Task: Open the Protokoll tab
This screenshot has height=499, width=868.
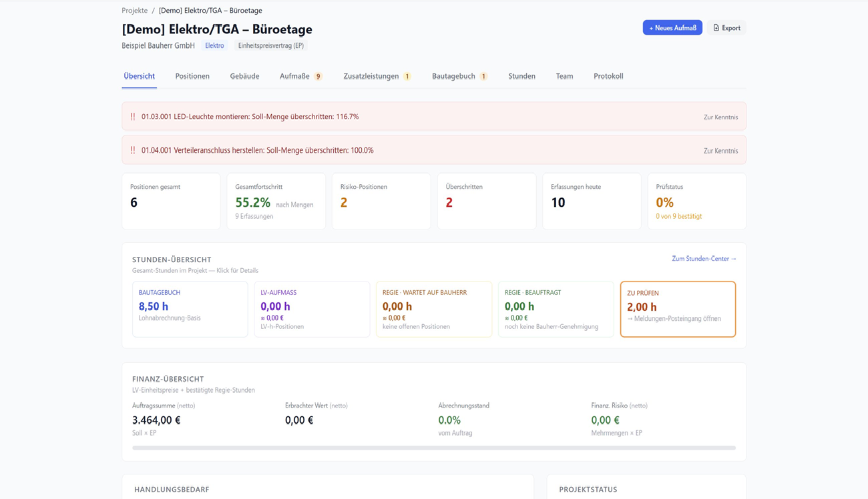Action: [x=608, y=77]
